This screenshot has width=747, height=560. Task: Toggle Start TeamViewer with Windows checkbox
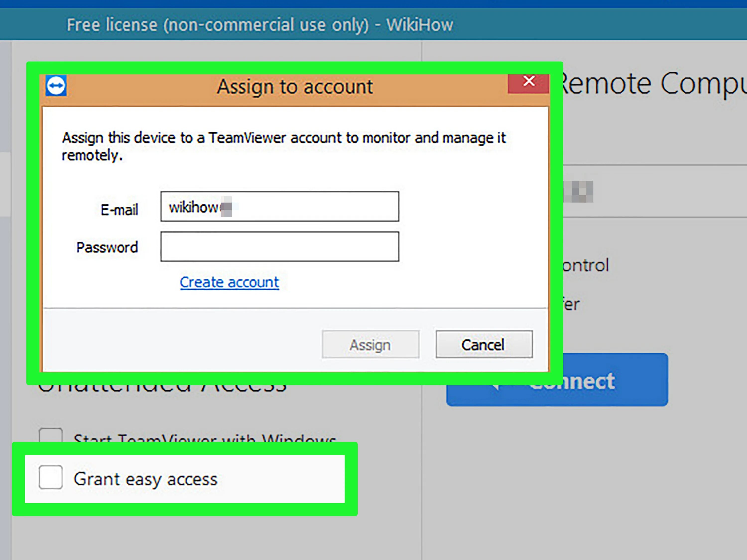tap(51, 435)
